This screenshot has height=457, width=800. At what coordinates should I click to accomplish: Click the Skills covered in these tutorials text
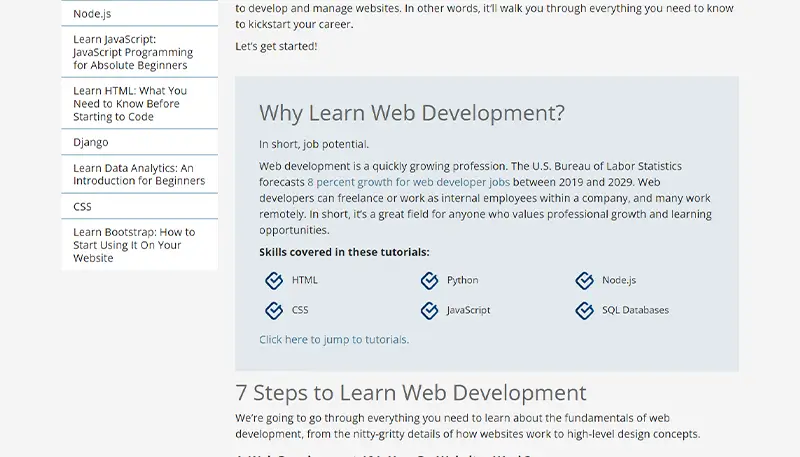pos(344,252)
